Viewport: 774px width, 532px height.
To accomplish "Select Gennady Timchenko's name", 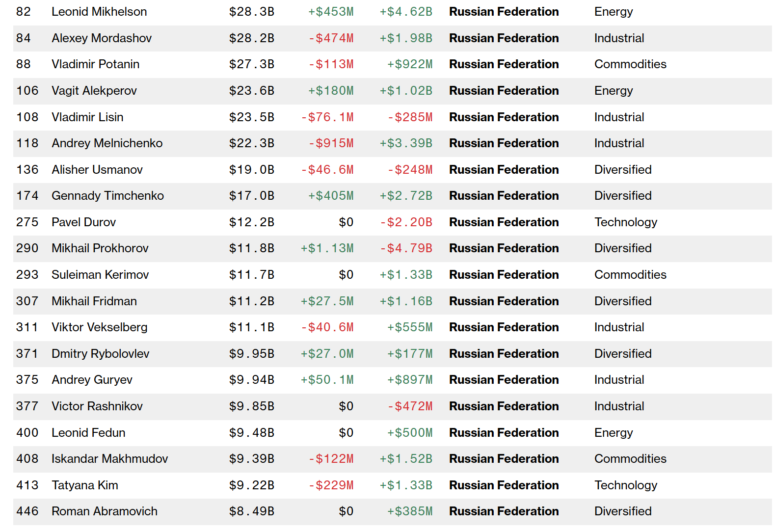I will point(108,196).
